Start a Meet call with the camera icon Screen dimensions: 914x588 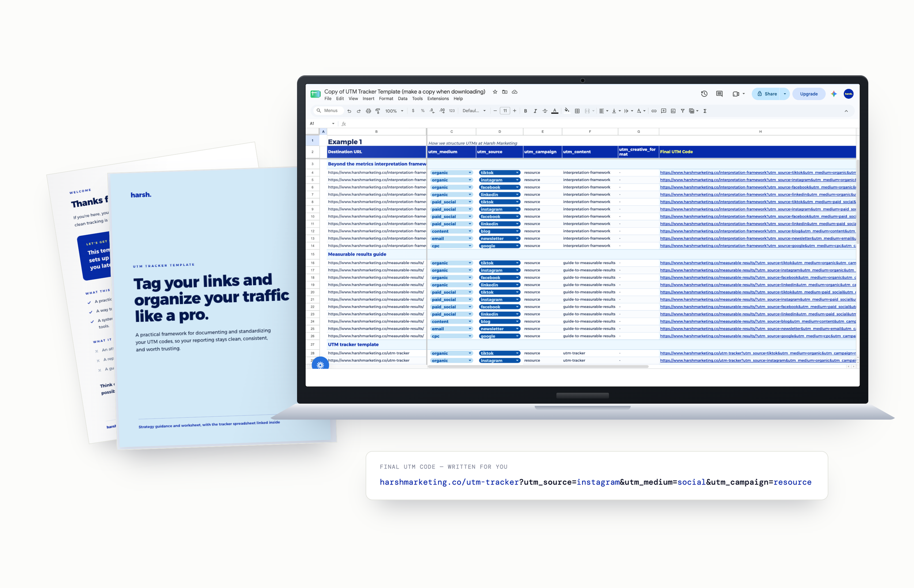tap(736, 94)
